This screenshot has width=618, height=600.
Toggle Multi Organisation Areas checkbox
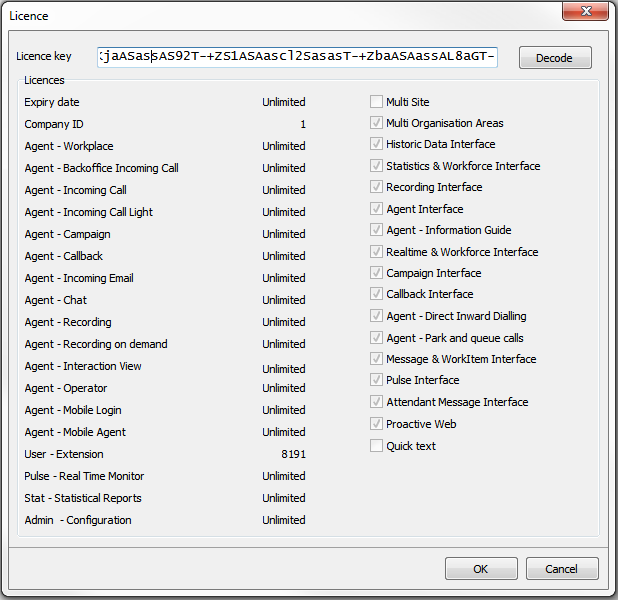coord(376,123)
